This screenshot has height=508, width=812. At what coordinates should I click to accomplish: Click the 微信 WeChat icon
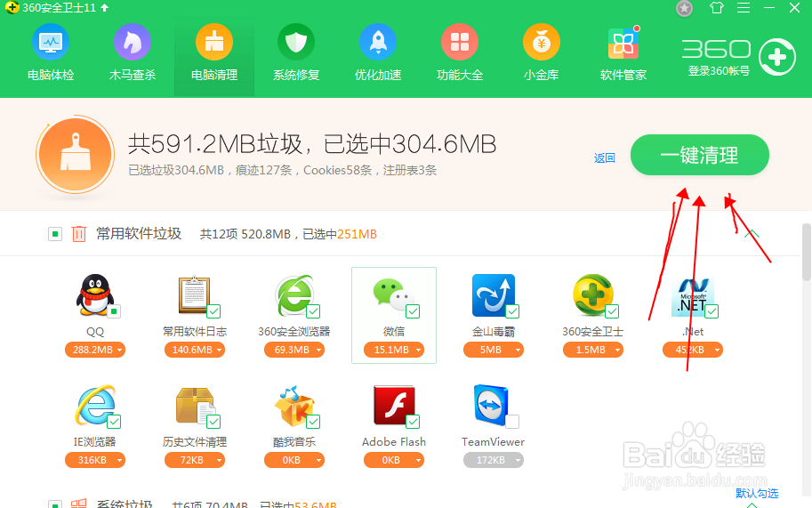click(393, 293)
